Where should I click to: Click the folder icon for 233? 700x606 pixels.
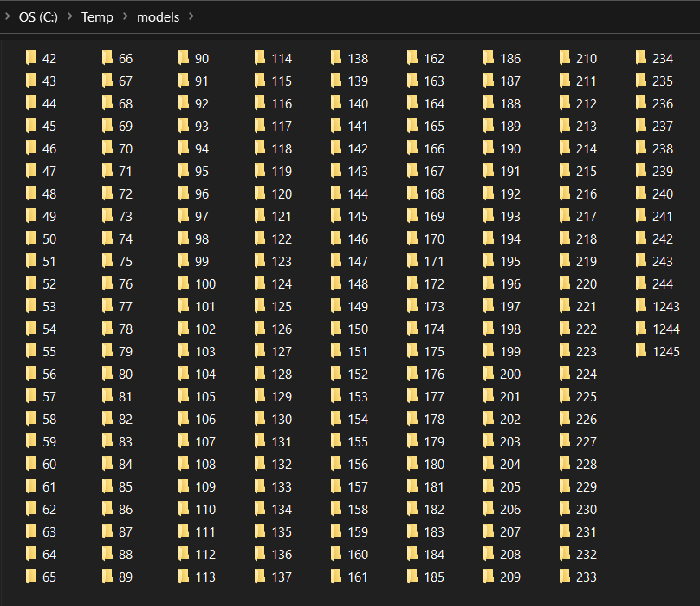tap(565, 577)
